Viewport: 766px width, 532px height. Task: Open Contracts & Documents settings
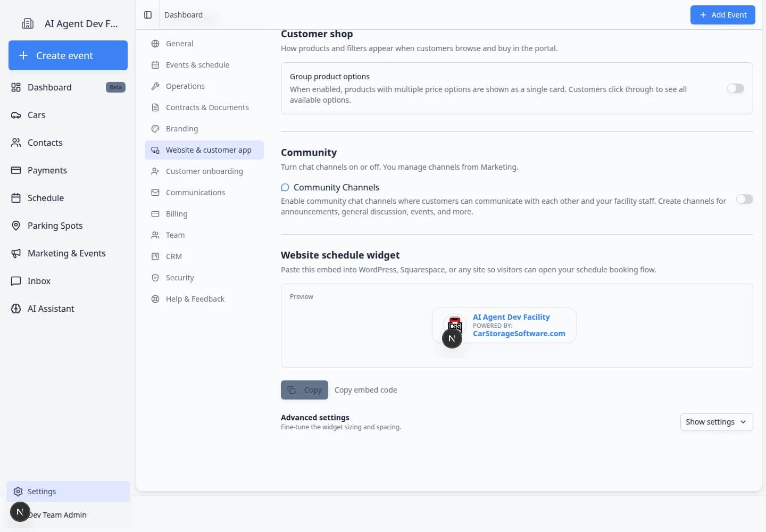coord(204,107)
